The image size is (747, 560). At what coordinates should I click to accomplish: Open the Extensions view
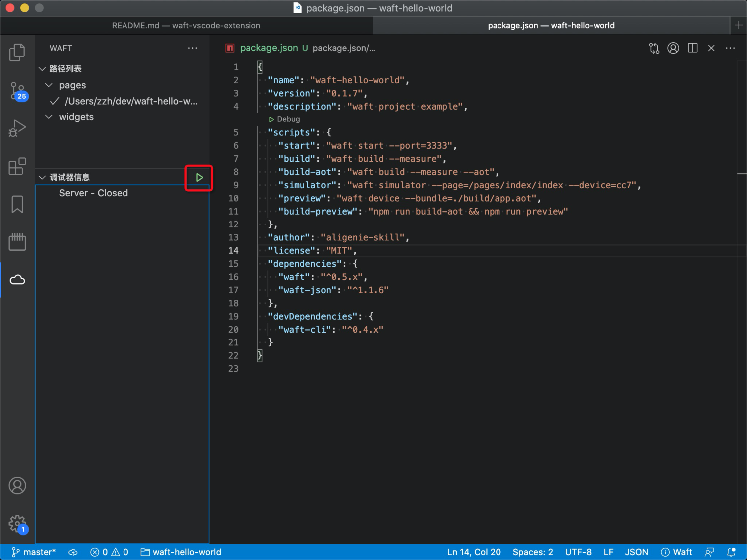tap(17, 166)
